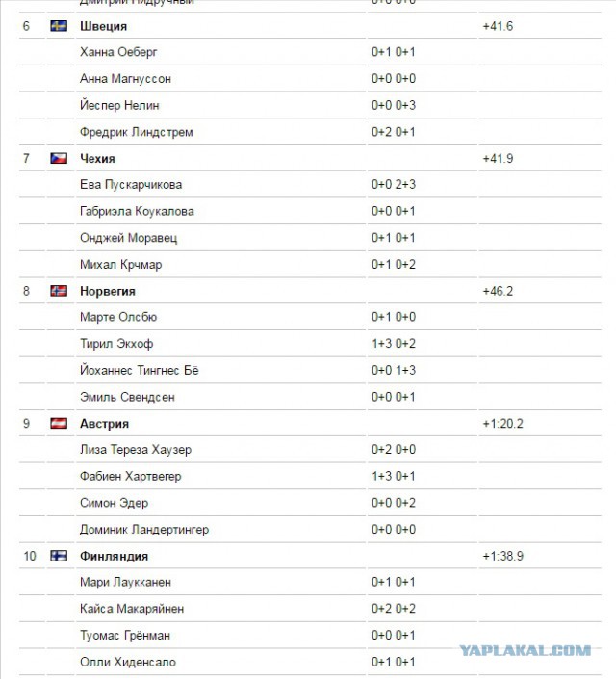The width and height of the screenshot is (616, 679).
Task: Select athlete Доминик Ландертингер
Action: coord(144,530)
